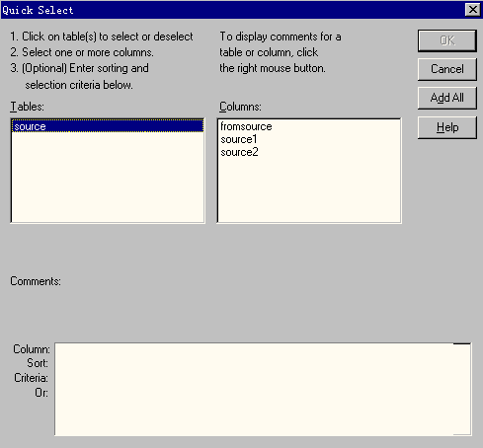Click the Tables label
Viewport: 483px width, 448px height.
click(x=27, y=107)
